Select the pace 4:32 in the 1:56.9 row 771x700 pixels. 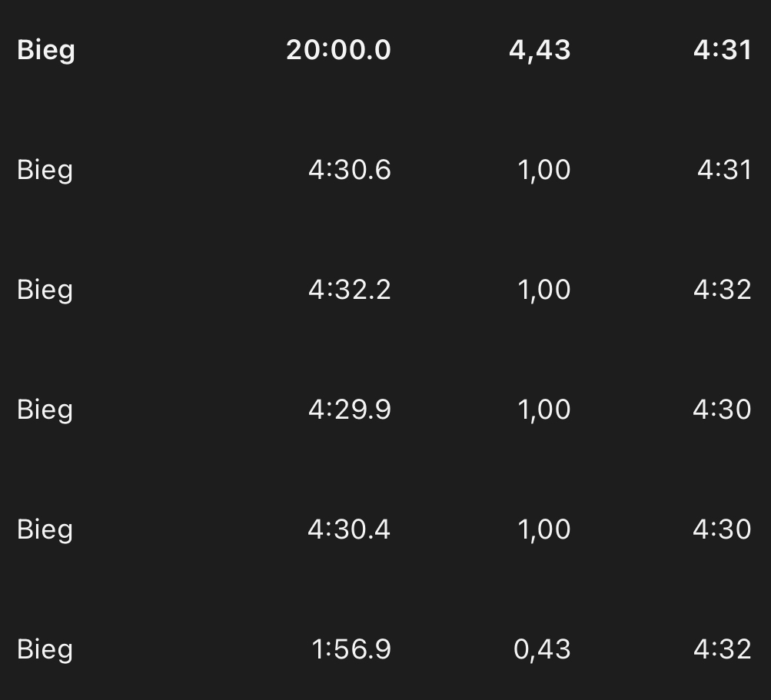point(722,649)
